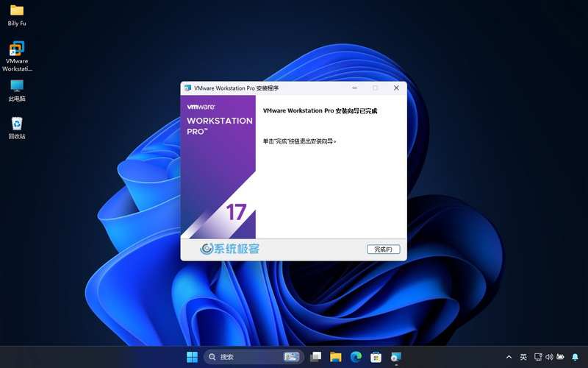
Task: Click the installer icon in the title bar
Action: [x=188, y=88]
